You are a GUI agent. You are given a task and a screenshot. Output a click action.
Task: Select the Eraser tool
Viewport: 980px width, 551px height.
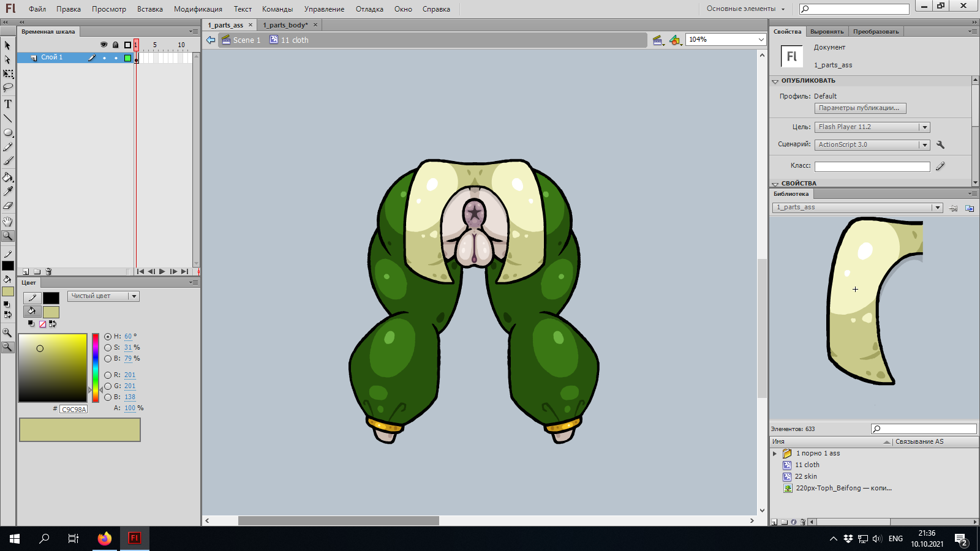pos(8,206)
